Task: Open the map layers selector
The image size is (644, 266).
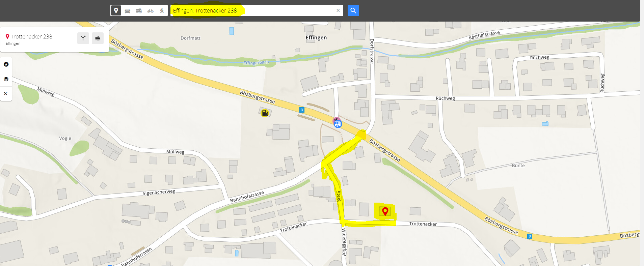Action: 6,79
